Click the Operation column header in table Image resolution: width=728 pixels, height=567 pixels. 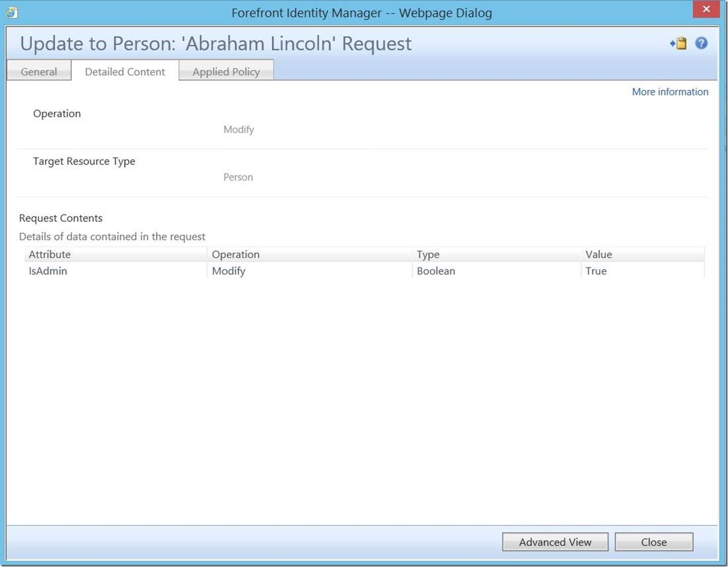309,254
